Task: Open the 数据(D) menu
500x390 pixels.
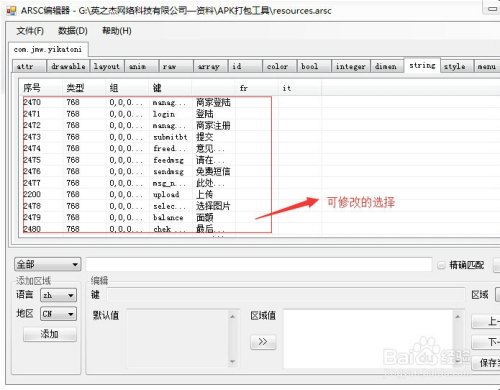Action: (x=73, y=31)
